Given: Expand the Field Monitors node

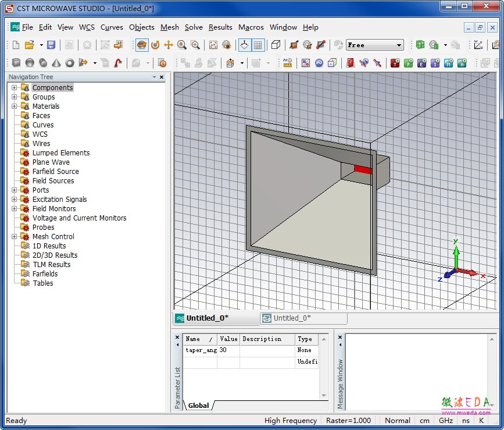Looking at the screenshot, I should click(x=14, y=209).
